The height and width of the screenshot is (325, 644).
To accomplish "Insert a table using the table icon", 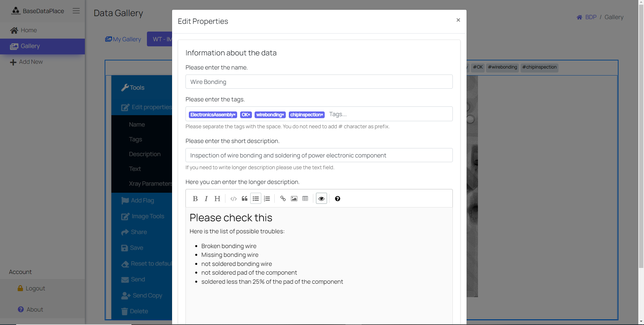I will (x=305, y=199).
